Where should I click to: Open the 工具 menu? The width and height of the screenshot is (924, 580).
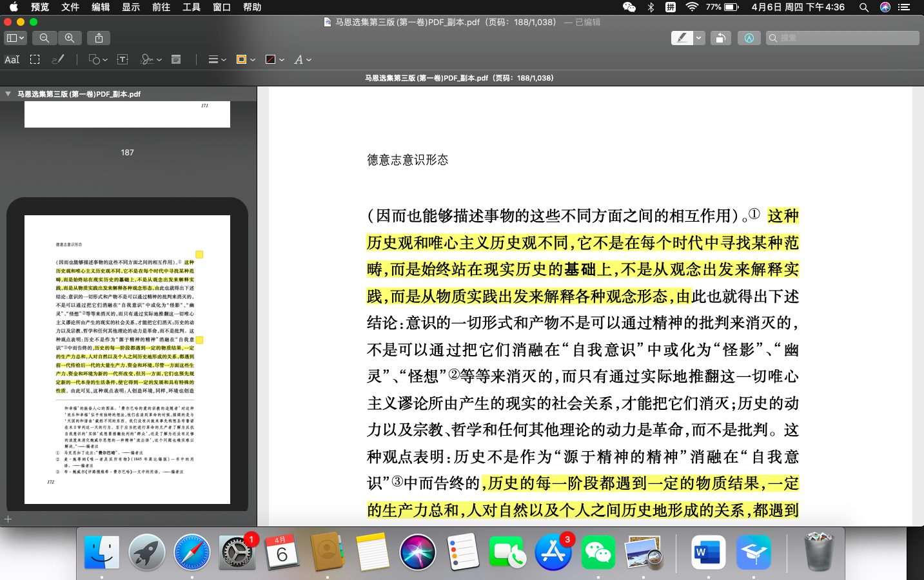tap(192, 7)
